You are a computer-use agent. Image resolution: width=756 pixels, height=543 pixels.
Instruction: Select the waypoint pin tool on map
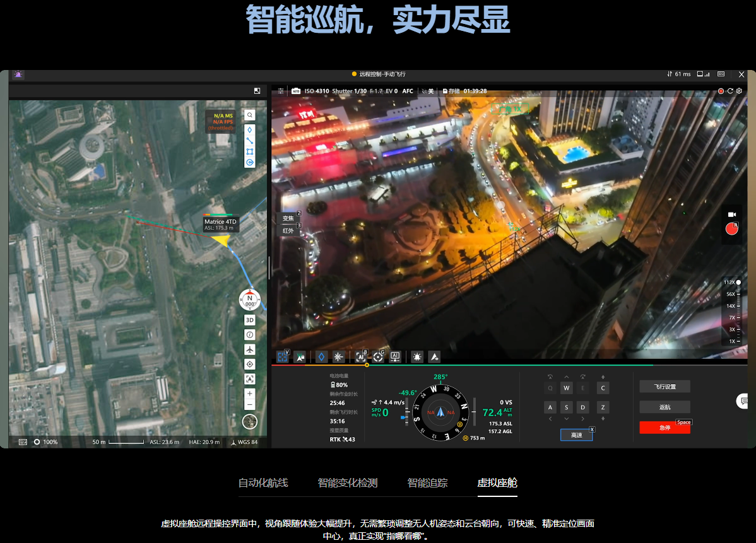click(x=250, y=130)
